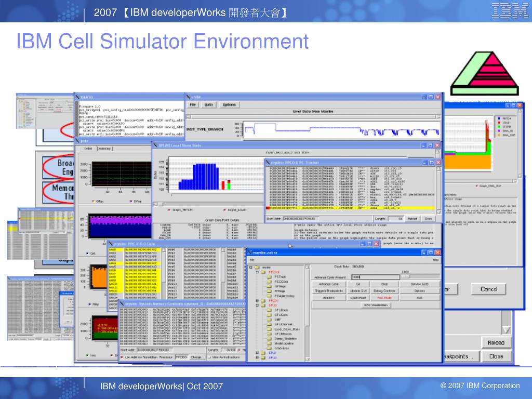Open the File menu in event data window
Viewport: 532px width, 399px height.
(193, 104)
